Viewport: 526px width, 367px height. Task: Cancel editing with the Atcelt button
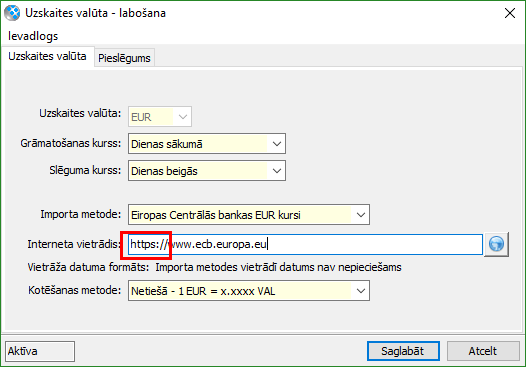[x=483, y=351]
